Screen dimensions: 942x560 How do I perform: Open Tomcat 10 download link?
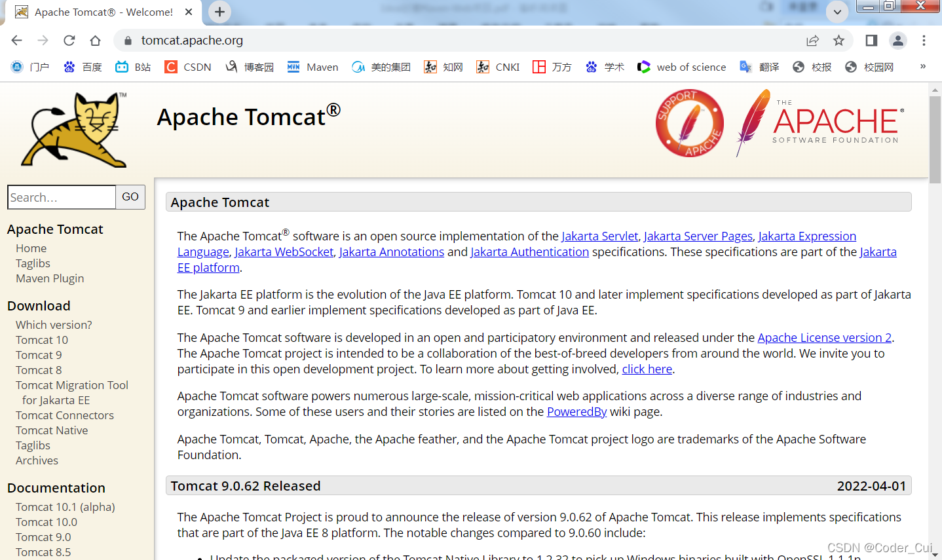(42, 340)
